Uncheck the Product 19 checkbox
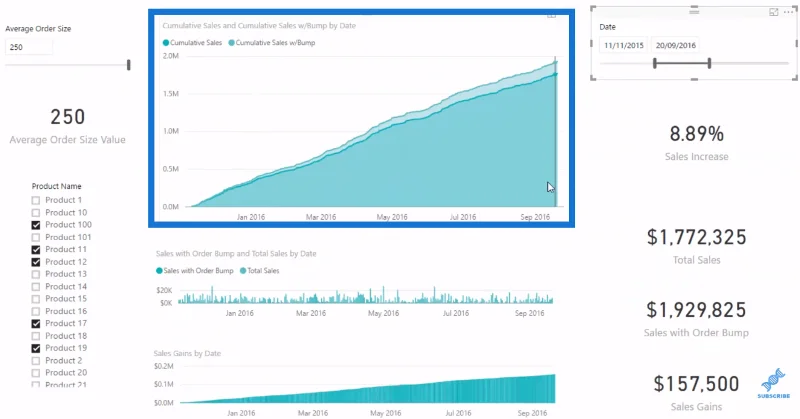Image resolution: width=800 pixels, height=419 pixels. pos(36,348)
